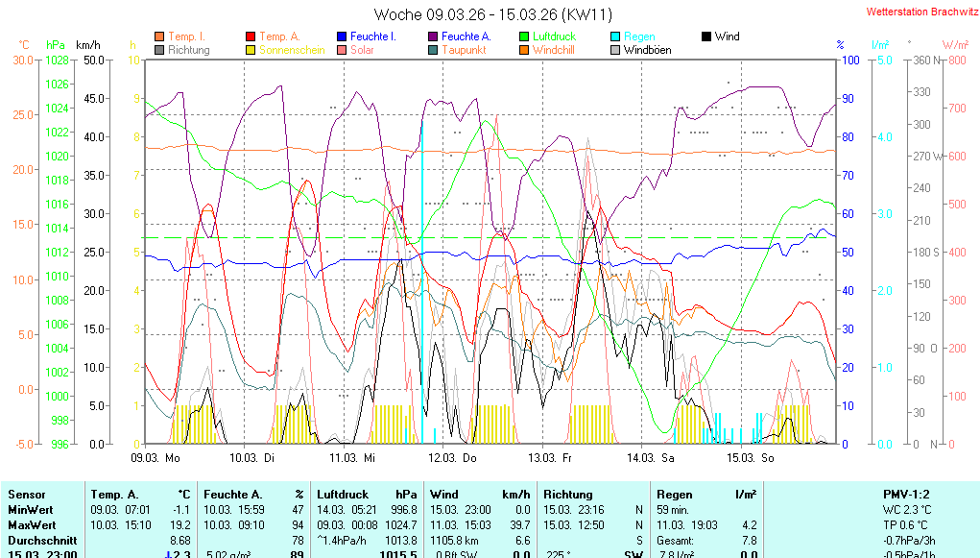Viewport: 980px width, 558px height.
Task: Click the red Temp. A. legend marker
Action: pyautogui.click(x=251, y=36)
